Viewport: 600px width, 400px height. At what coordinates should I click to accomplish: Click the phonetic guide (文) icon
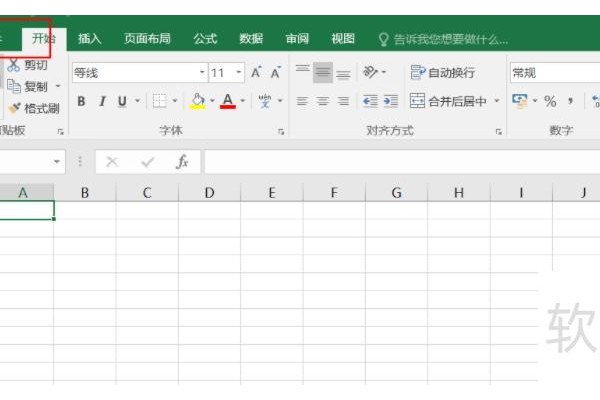(x=264, y=101)
